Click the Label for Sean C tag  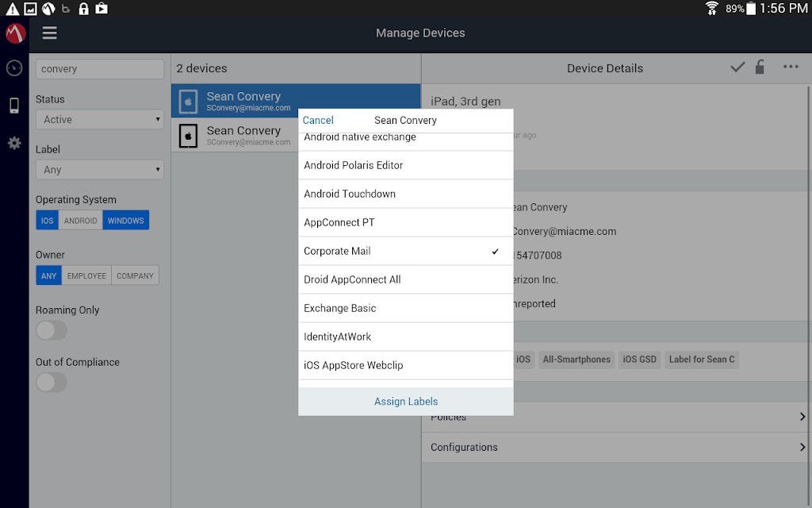tap(702, 360)
